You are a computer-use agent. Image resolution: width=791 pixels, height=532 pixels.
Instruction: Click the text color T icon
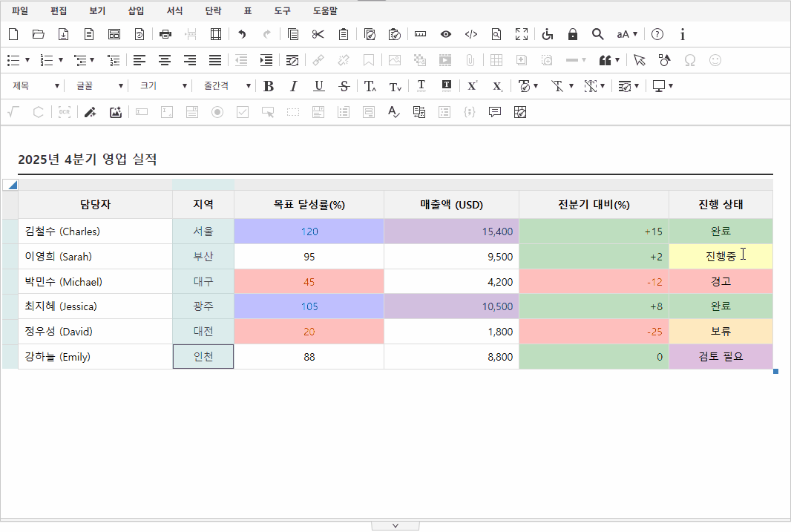[x=421, y=85]
